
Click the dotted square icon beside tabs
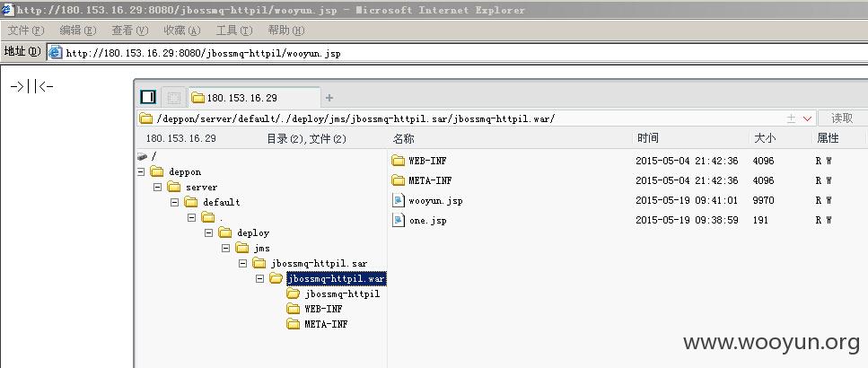[x=174, y=98]
